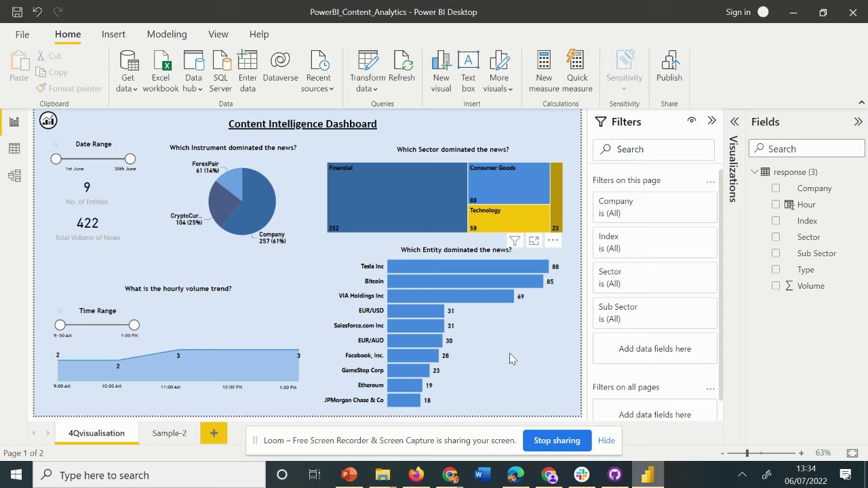Collapse the response table tree
This screenshot has width=868, height=488.
pyautogui.click(x=755, y=172)
